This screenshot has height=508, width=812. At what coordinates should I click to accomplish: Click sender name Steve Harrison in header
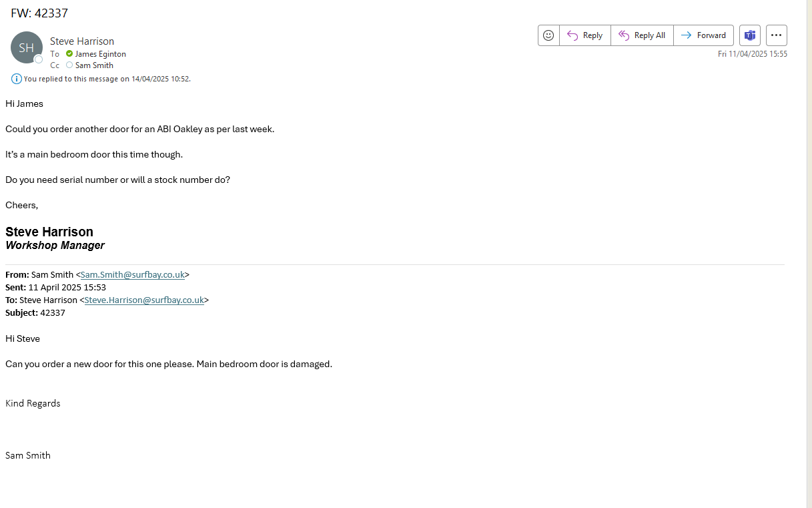pos(82,41)
